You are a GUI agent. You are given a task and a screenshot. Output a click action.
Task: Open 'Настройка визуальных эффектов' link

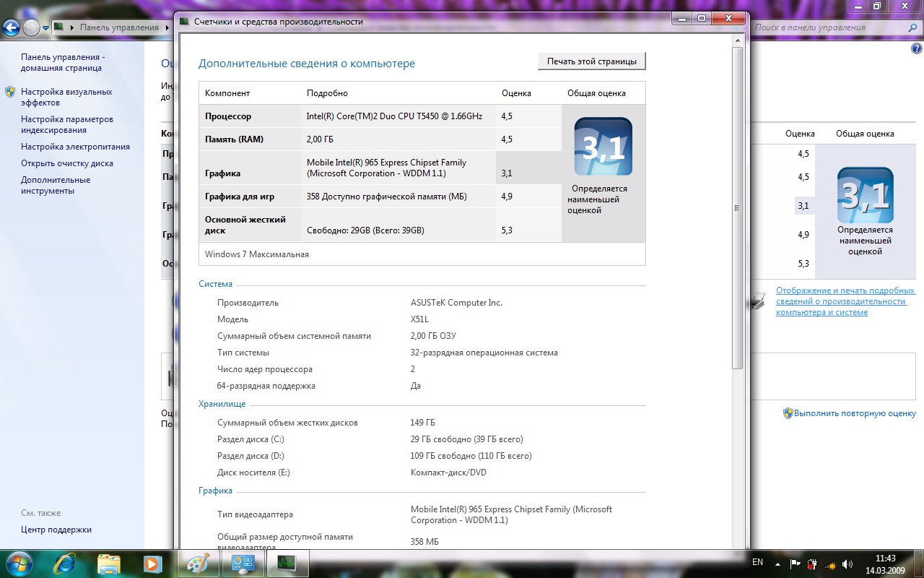[66, 98]
